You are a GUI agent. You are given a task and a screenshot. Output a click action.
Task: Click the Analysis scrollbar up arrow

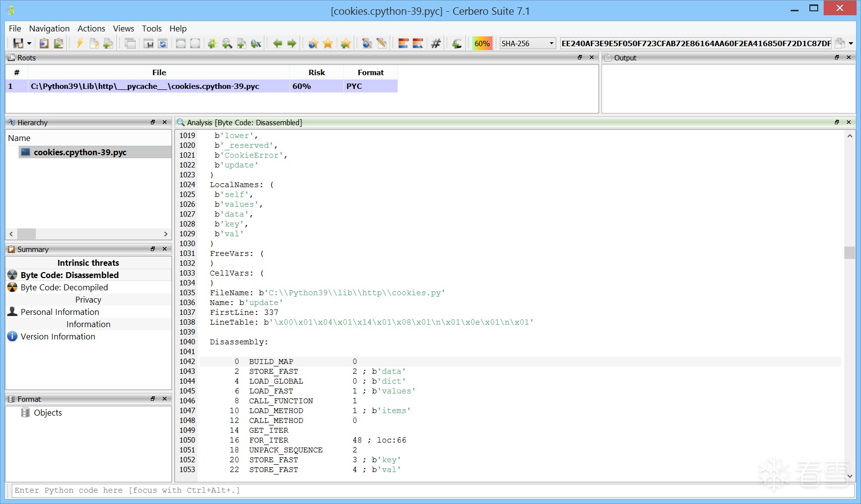tap(850, 136)
